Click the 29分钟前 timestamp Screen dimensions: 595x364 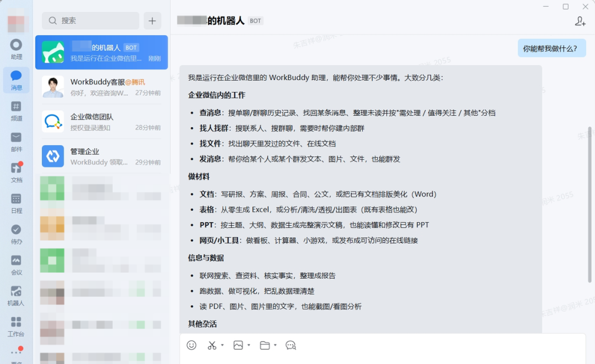(x=148, y=162)
